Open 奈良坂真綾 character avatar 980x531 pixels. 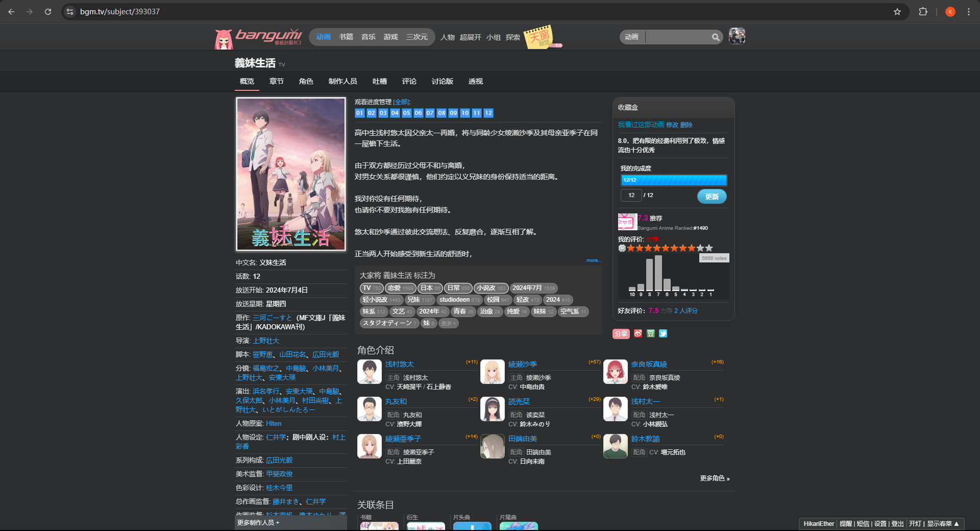615,372
